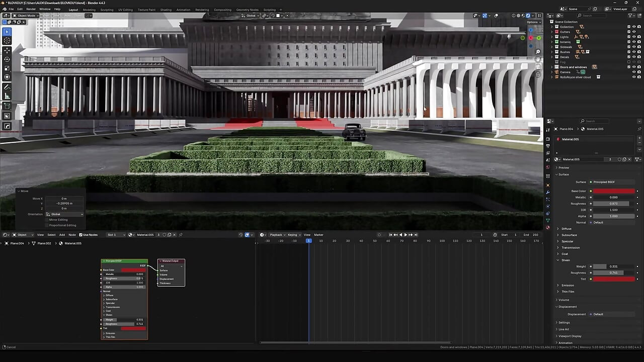Screen dimensions: 644x362
Task: Open the Modifiers properties tab
Action: coord(548,192)
